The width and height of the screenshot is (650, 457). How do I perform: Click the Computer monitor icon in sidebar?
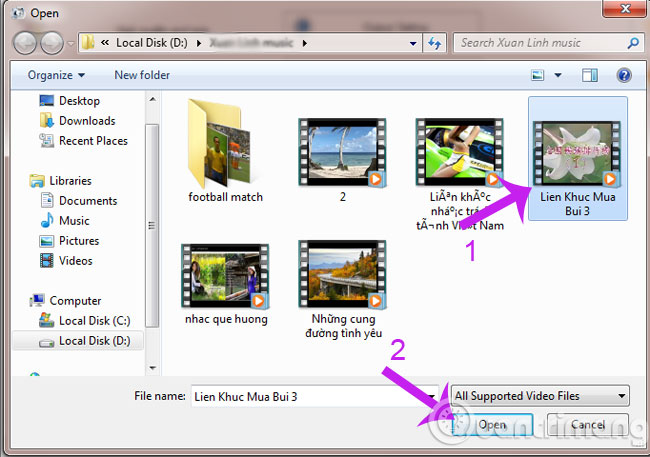point(37,300)
